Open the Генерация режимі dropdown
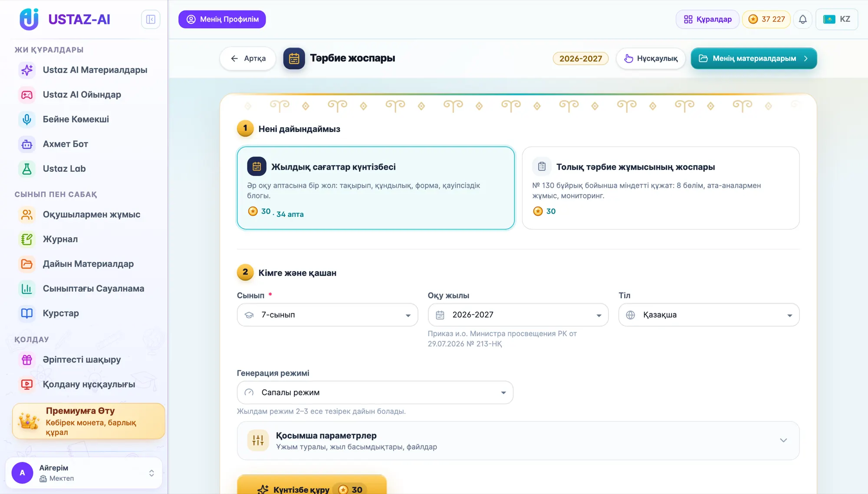This screenshot has width=868, height=494. 375,393
